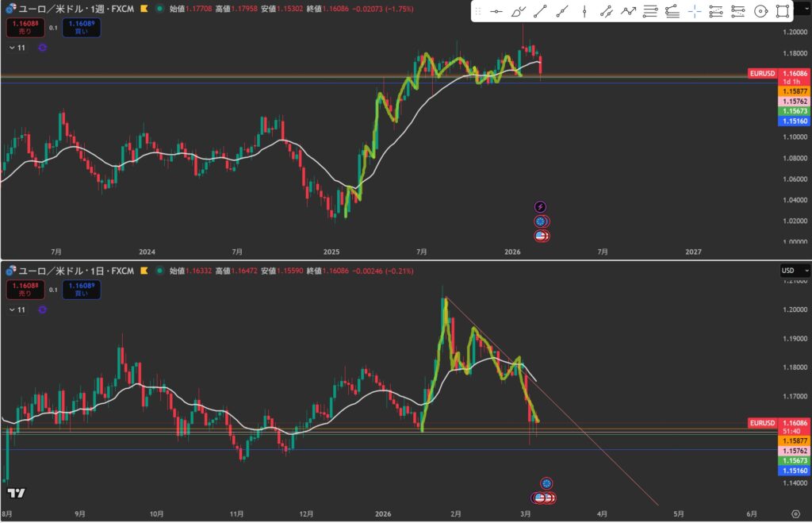This screenshot has height=523, width=812.
Task: Click the yellow flag on daily chart title
Action: pos(144,271)
